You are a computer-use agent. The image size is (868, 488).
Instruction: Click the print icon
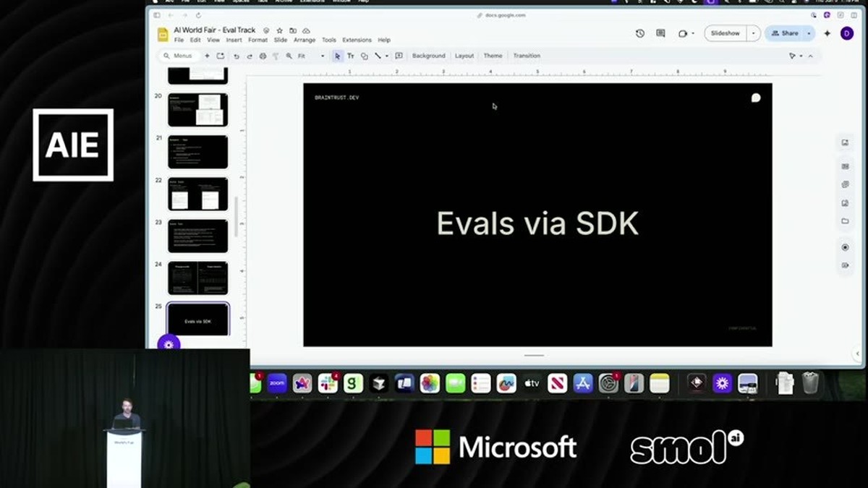263,56
